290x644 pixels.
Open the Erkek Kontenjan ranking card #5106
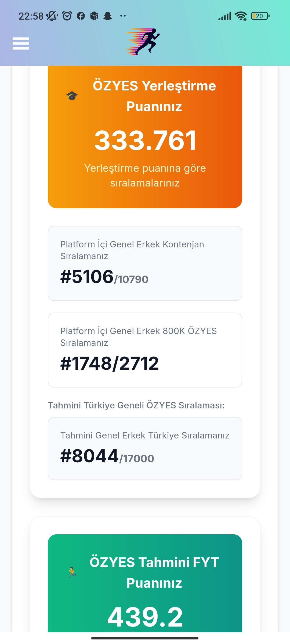coord(145,263)
